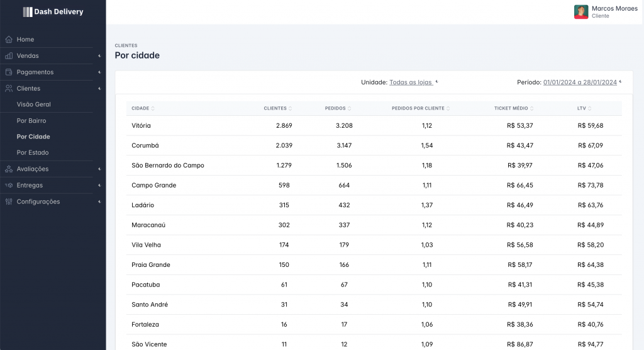Click the Entregas delivery icon
The width and height of the screenshot is (644, 350).
[9, 186]
